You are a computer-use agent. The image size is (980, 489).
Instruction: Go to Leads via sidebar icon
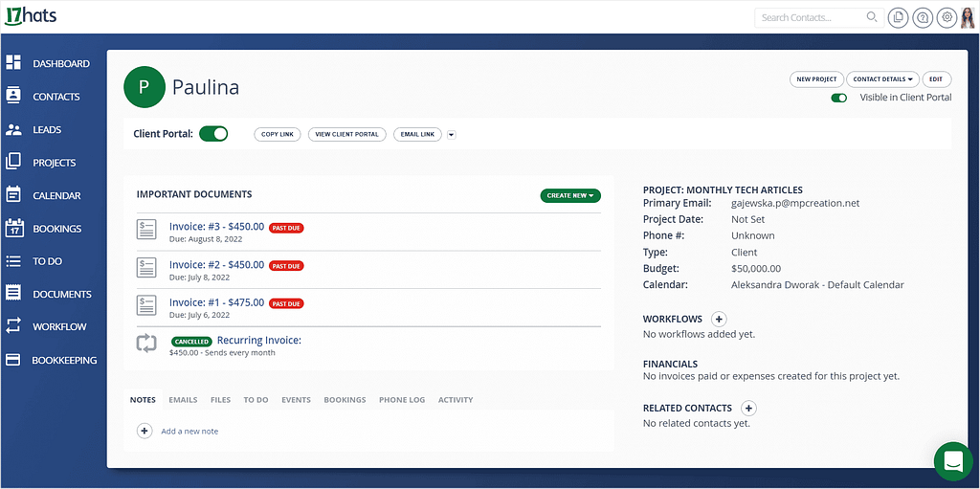pos(13,129)
